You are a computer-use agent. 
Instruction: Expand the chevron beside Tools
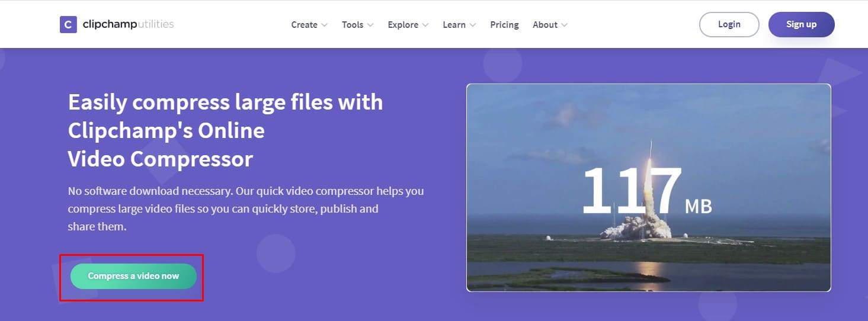tap(370, 25)
